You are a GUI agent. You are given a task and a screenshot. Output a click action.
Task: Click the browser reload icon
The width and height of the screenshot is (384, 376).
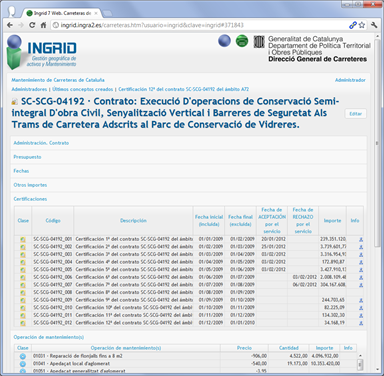[32, 25]
